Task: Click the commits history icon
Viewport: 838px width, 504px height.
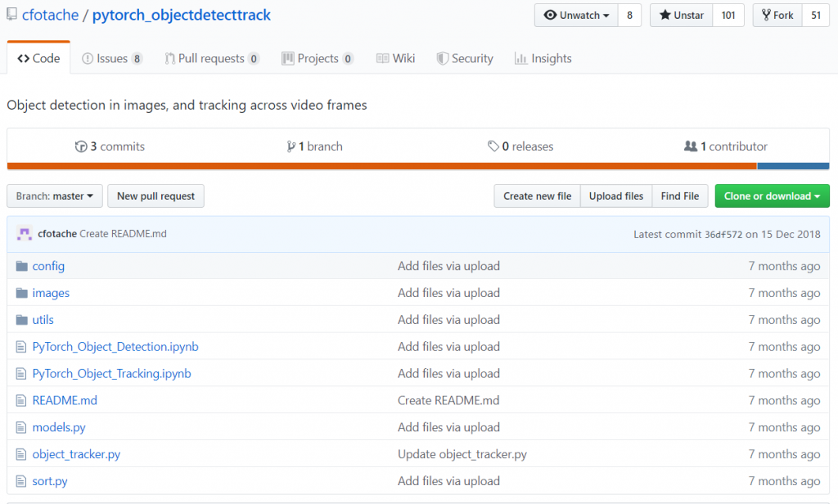Action: (x=81, y=146)
